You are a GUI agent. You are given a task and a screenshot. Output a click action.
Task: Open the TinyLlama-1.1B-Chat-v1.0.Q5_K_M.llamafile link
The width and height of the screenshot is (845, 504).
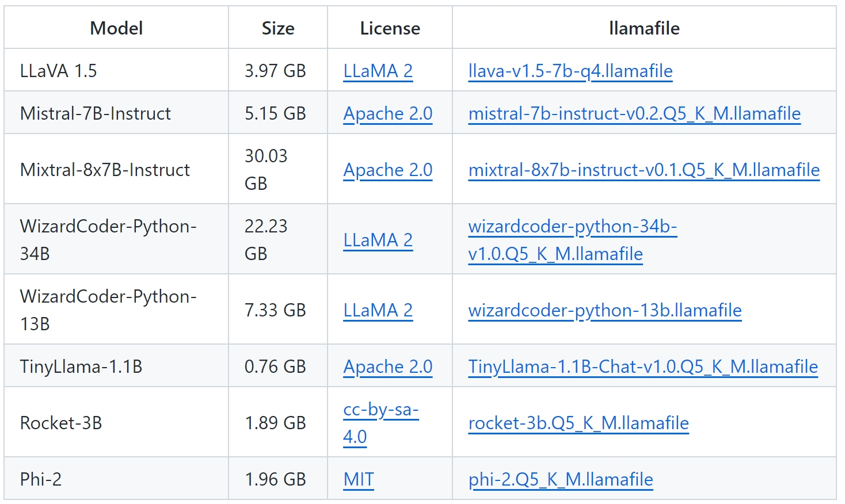click(643, 366)
